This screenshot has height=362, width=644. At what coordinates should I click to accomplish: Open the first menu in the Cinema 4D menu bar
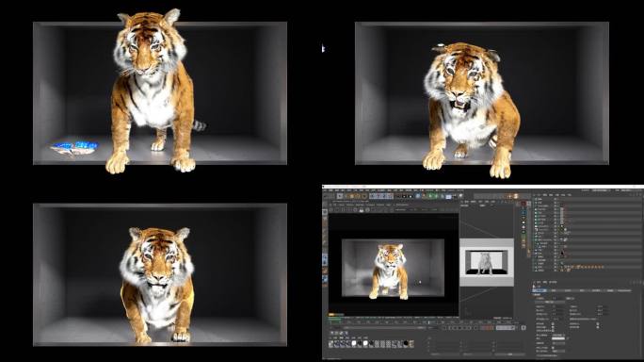325,190
